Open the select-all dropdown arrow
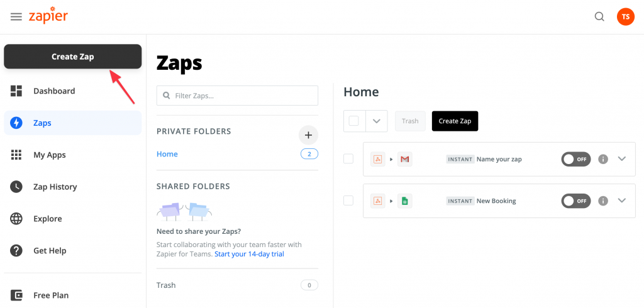Image resolution: width=644 pixels, height=308 pixels. coord(376,121)
